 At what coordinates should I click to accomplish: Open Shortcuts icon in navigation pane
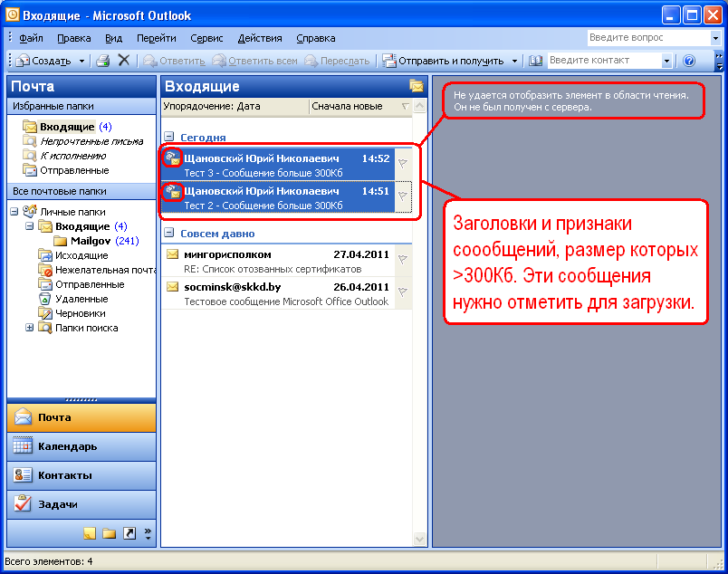[x=129, y=533]
